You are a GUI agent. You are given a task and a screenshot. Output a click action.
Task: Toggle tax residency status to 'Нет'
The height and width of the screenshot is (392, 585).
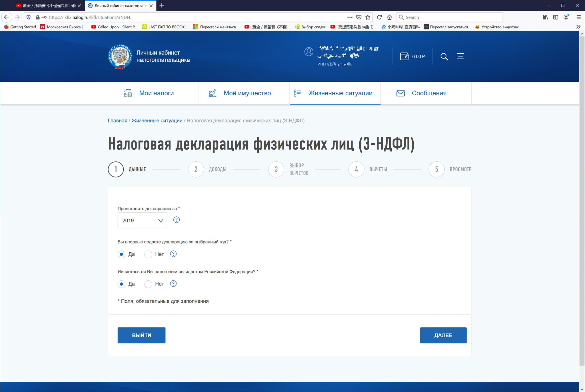click(148, 284)
